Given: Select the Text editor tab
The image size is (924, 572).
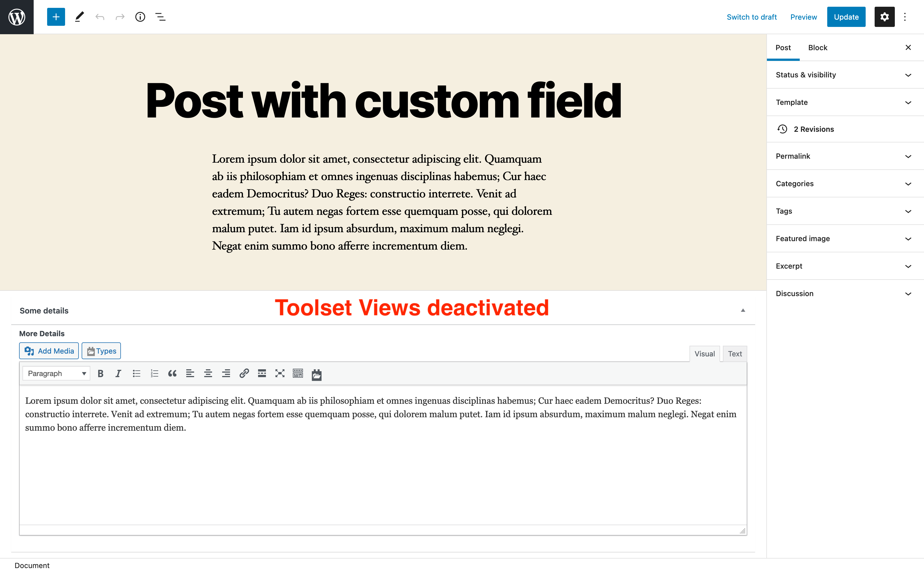Looking at the screenshot, I should pos(735,354).
